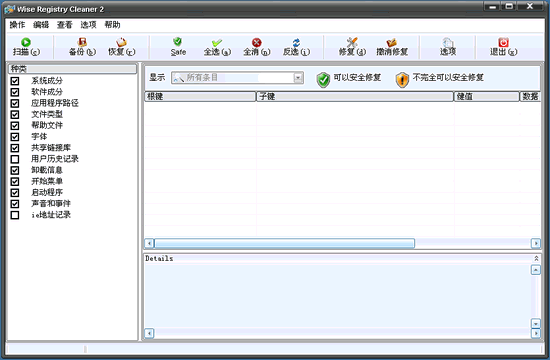Click the orange shield 不完全可以安全修复 icon
Viewport: 550px width, 360px height.
pos(402,80)
